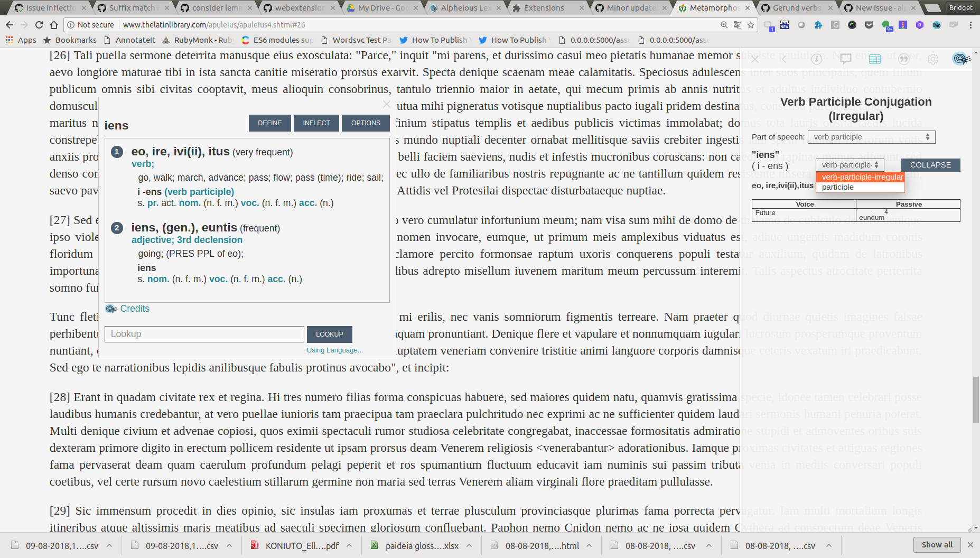Click the translate icon in the address bar

point(737,24)
